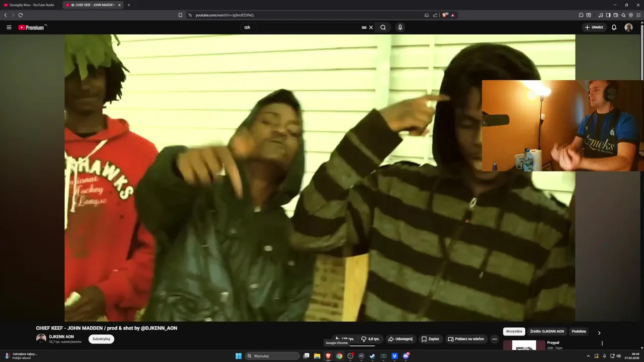
Task: Open Brave Shields lion icon
Action: point(445,15)
